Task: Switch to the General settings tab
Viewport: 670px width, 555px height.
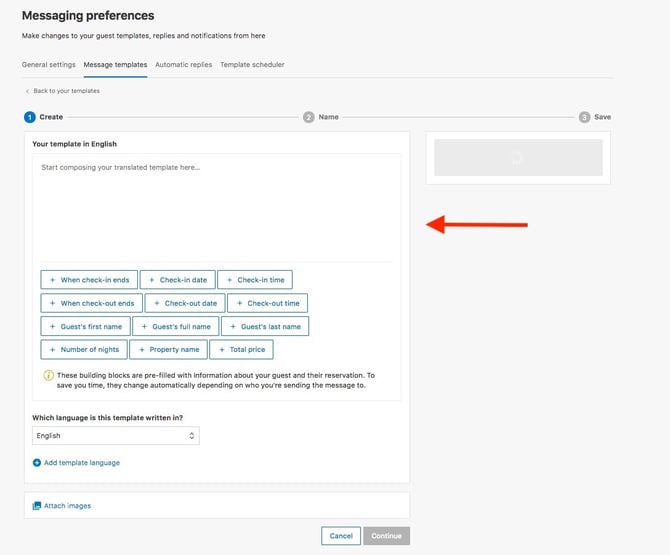Action: click(x=49, y=65)
